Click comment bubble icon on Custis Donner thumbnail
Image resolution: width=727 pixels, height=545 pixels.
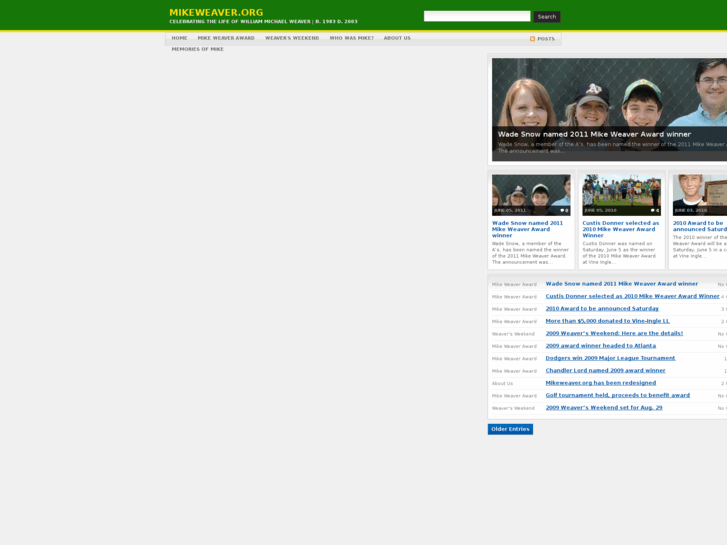click(653, 210)
